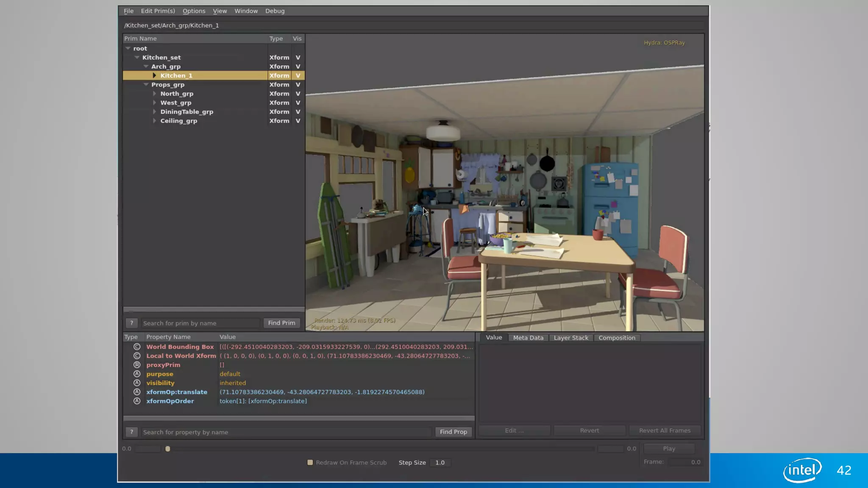This screenshot has width=868, height=488.
Task: Click the Local to World Xform type icon
Action: [137, 356]
